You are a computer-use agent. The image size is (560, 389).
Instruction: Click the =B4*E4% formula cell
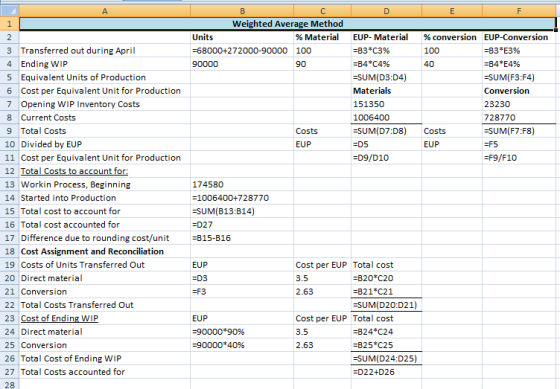point(519,64)
